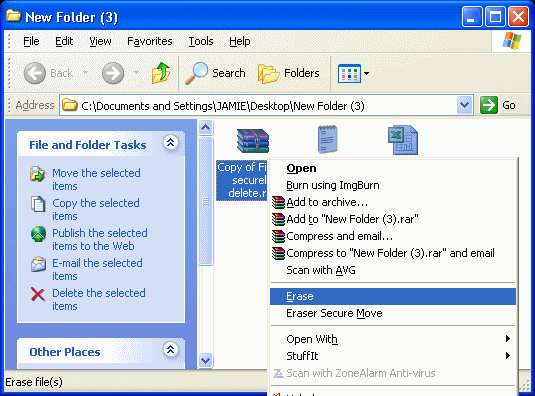Show the Folders tree pane
This screenshot has width=535, height=396.
click(x=289, y=73)
